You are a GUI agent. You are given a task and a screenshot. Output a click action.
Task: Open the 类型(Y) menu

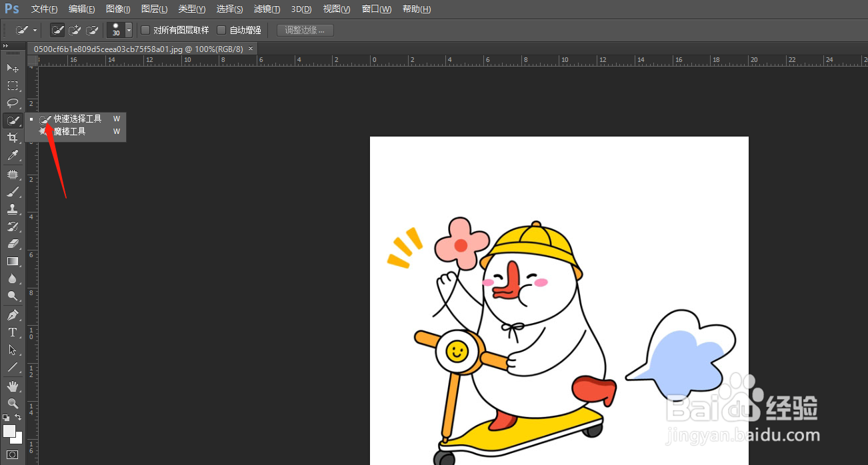click(x=192, y=9)
